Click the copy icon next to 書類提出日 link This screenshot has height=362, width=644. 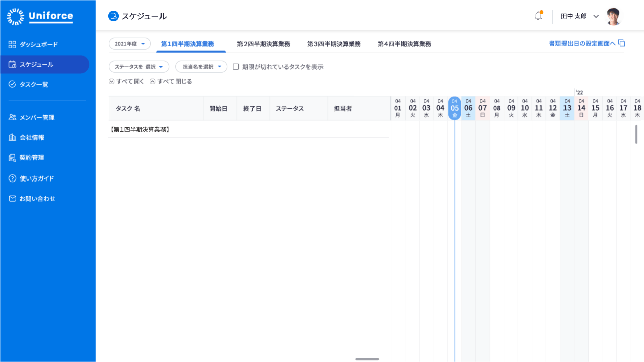[622, 43]
